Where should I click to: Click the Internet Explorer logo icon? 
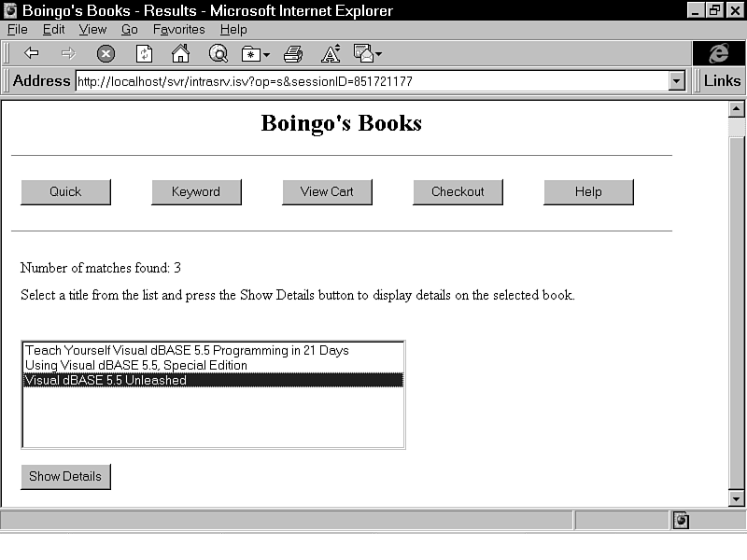[x=718, y=53]
